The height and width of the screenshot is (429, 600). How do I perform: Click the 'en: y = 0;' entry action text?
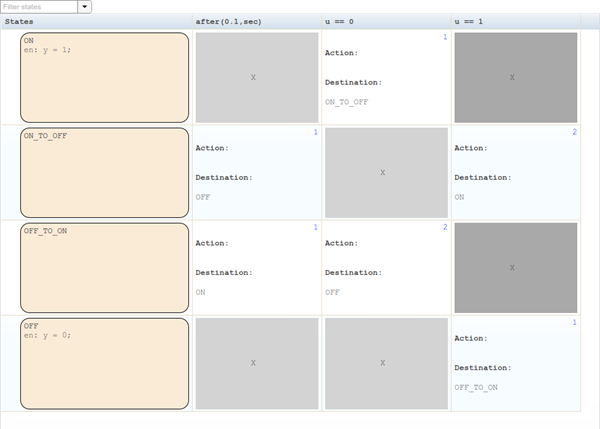tap(47, 335)
